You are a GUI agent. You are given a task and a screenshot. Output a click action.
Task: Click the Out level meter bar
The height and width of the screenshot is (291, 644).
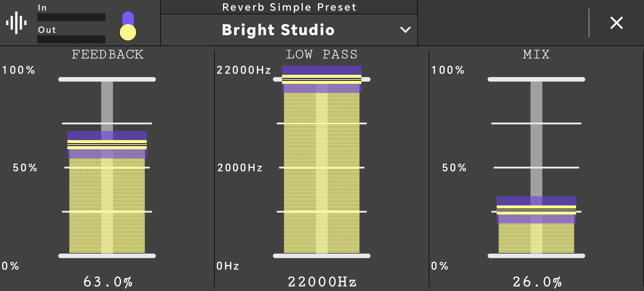point(71,39)
